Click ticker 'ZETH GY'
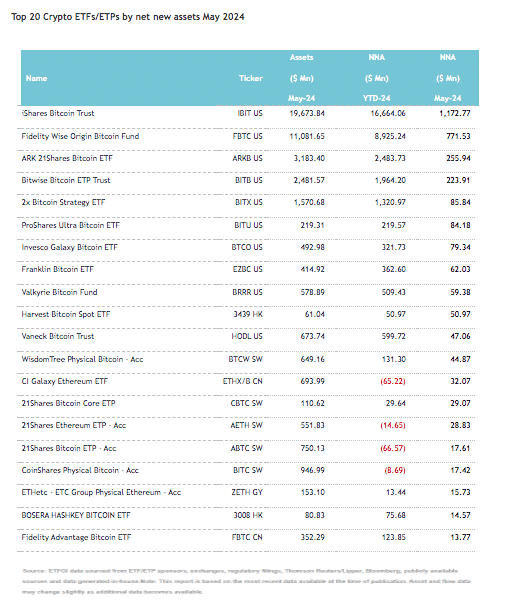511x614 pixels. (247, 492)
